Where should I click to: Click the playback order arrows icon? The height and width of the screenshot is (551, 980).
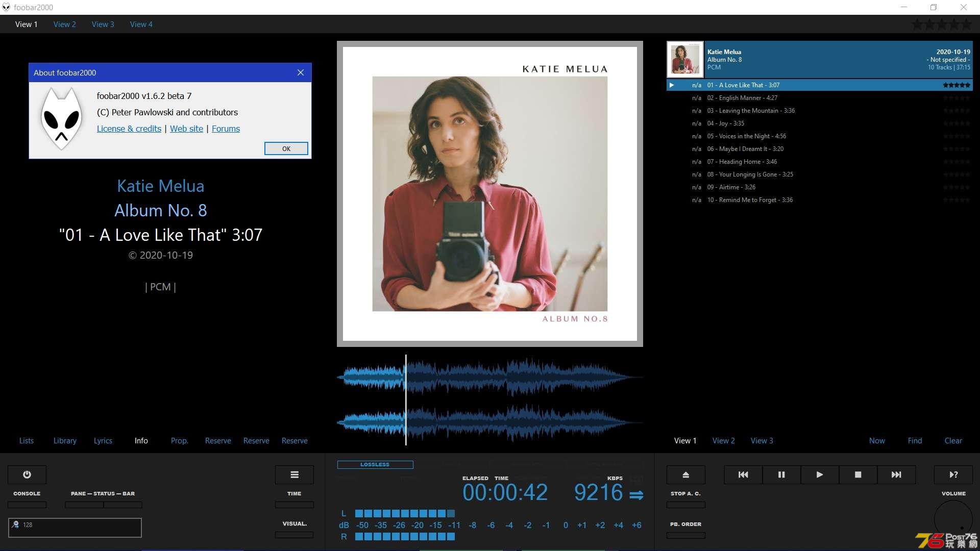pos(636,495)
